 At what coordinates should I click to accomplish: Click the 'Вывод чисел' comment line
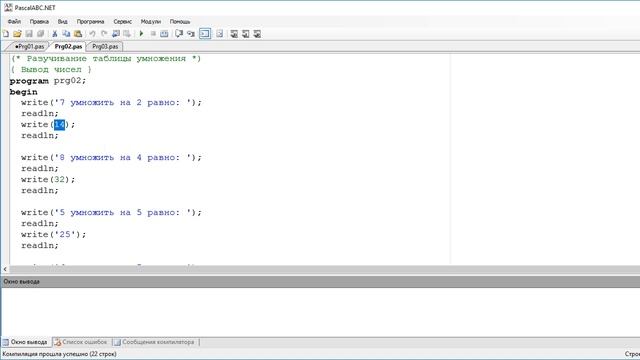pyautogui.click(x=51, y=70)
